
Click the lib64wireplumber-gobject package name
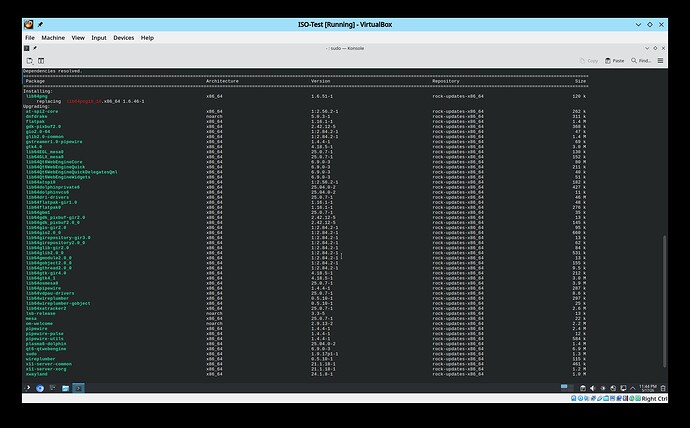point(58,304)
